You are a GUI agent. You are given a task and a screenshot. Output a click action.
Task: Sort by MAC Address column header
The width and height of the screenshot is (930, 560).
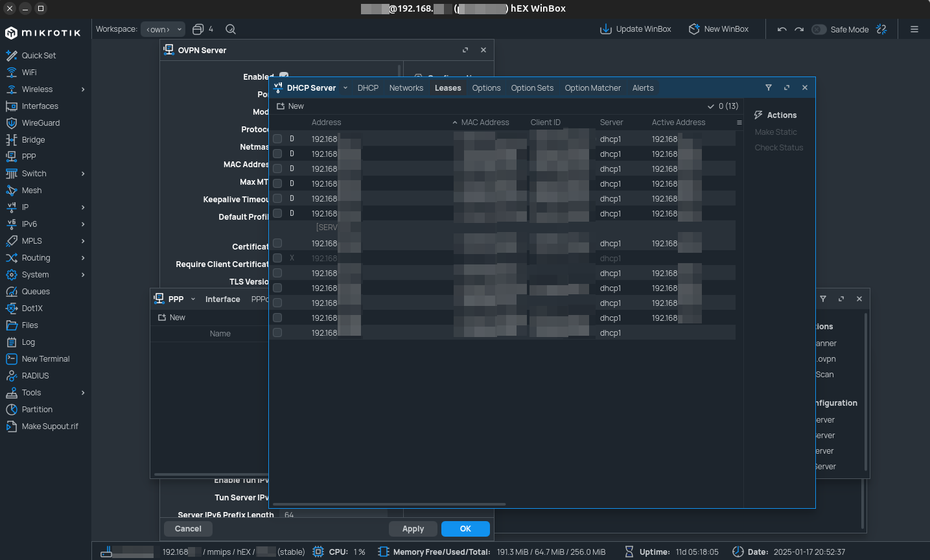click(x=485, y=122)
